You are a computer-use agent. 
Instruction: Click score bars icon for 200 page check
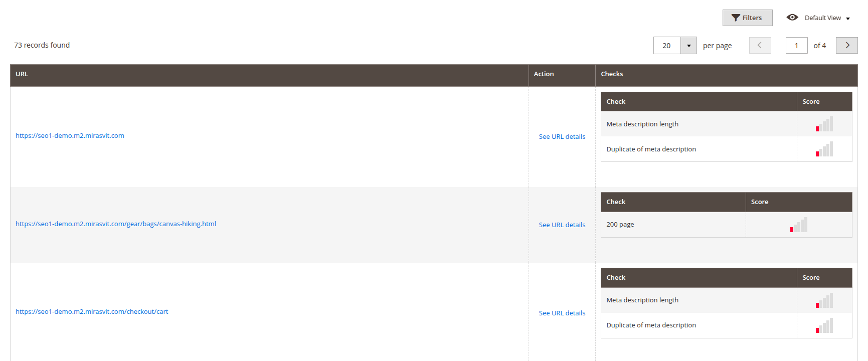tap(798, 225)
